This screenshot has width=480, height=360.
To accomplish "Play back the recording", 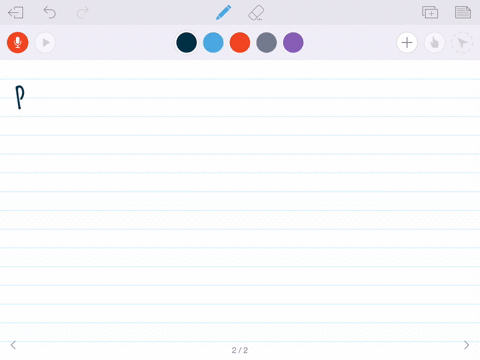I will [x=45, y=43].
